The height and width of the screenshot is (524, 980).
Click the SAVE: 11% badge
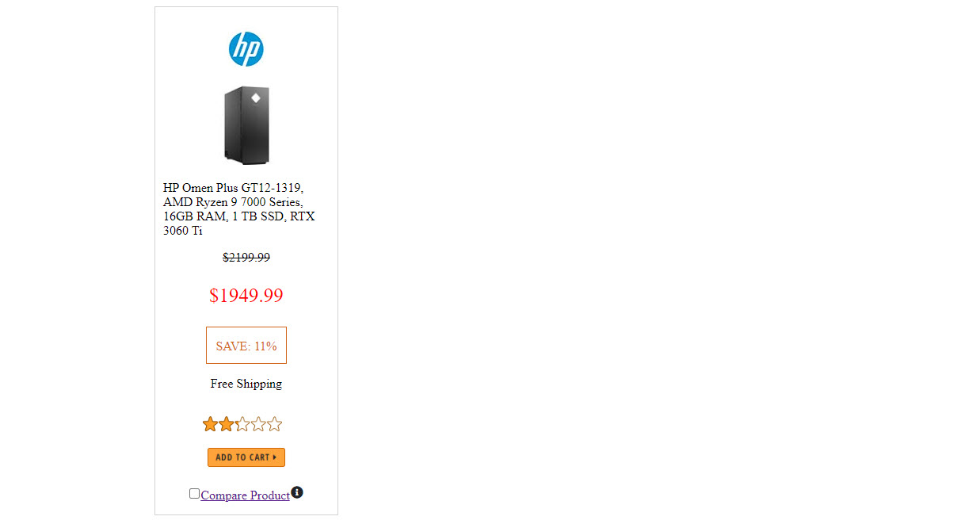246,346
